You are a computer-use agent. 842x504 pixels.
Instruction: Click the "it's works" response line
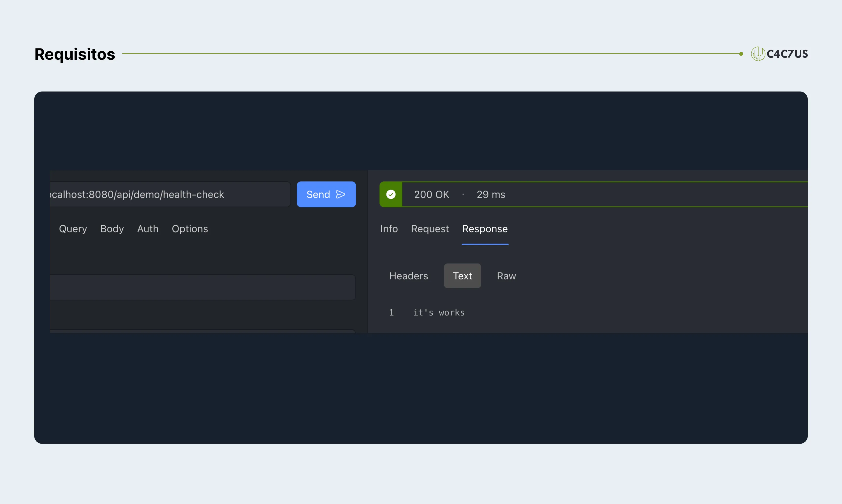click(x=439, y=312)
